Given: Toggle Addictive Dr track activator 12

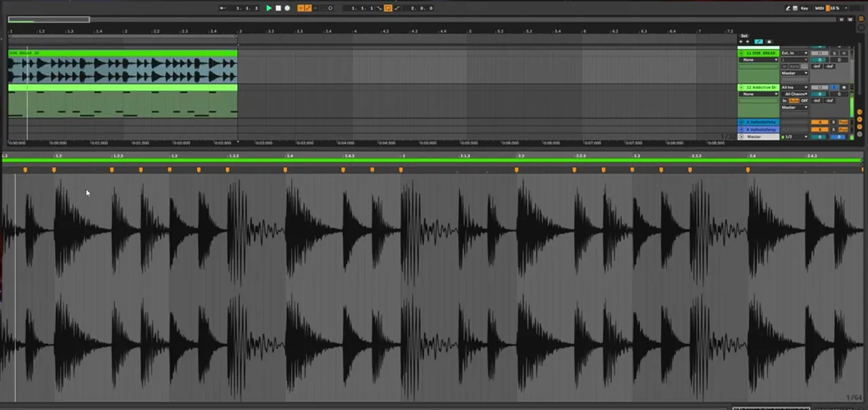Looking at the screenshot, I should (820, 88).
